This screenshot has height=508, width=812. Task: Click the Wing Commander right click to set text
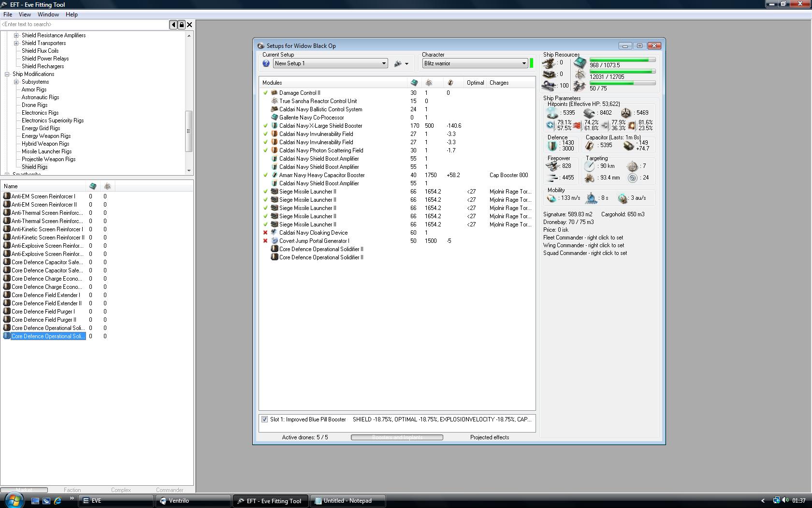pos(583,245)
